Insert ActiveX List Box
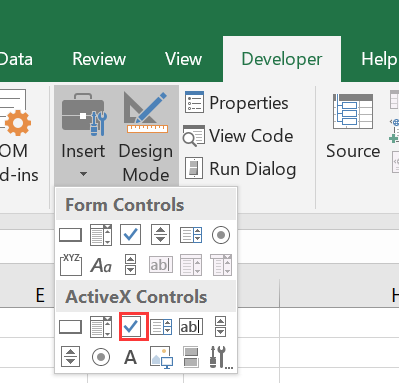The image size is (399, 383). (x=161, y=327)
